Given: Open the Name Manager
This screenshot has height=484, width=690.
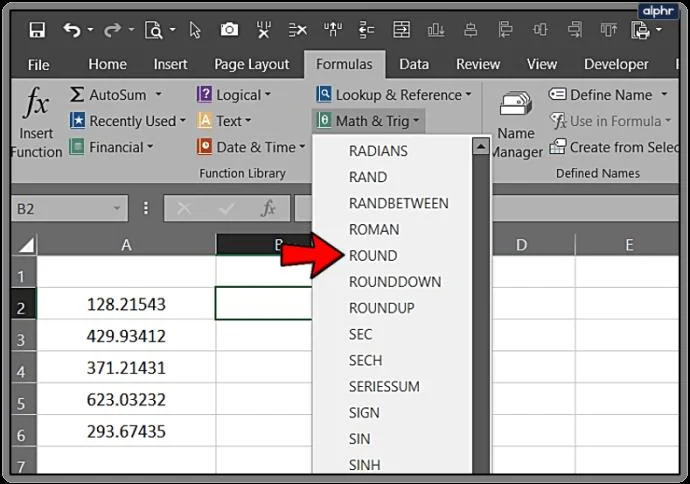Looking at the screenshot, I should (x=516, y=124).
